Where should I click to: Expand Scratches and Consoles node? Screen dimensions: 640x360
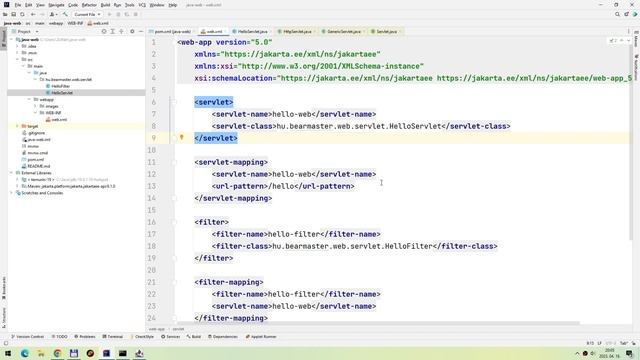pos(11,193)
